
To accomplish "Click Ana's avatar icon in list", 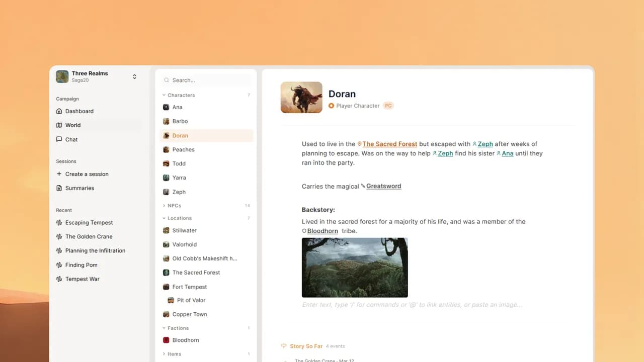I will tap(166, 107).
